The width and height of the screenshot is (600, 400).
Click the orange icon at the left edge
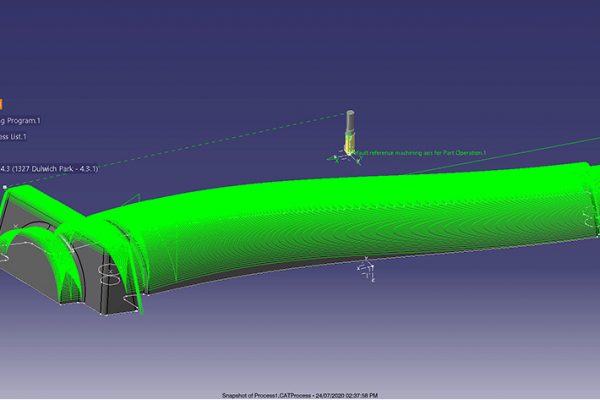(1, 104)
